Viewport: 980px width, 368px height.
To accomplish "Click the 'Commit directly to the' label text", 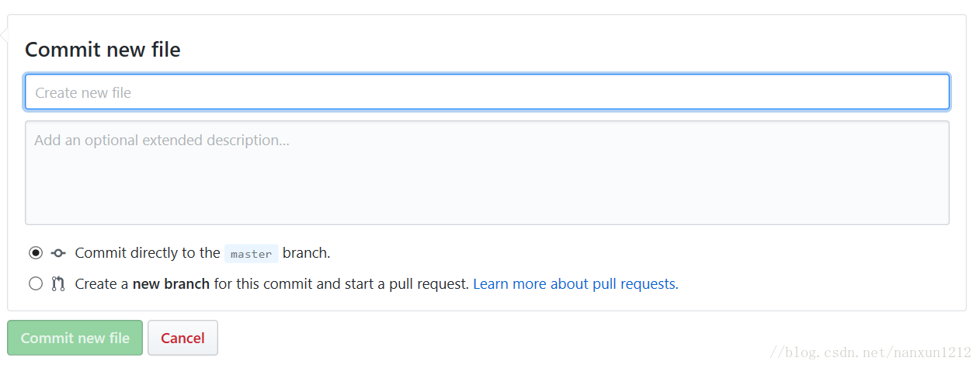I will 148,253.
